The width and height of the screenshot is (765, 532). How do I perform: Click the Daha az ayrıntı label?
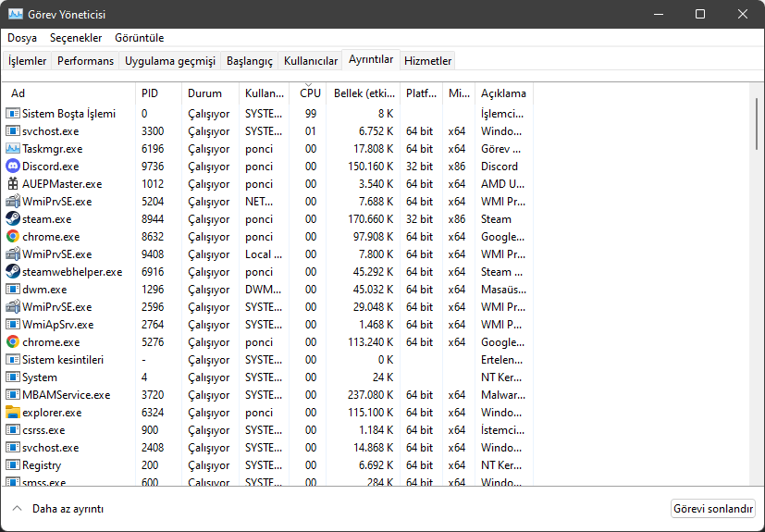[x=68, y=509]
